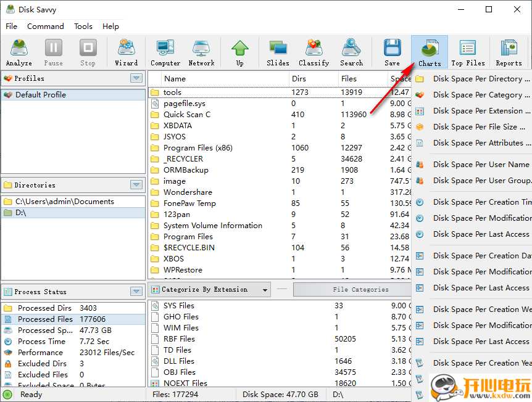Open the Tools menu

83,27
